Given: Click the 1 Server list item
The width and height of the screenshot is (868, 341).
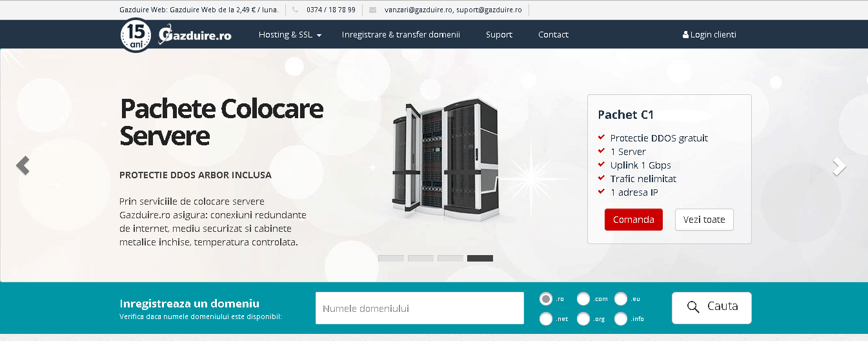Looking at the screenshot, I should click(628, 152).
